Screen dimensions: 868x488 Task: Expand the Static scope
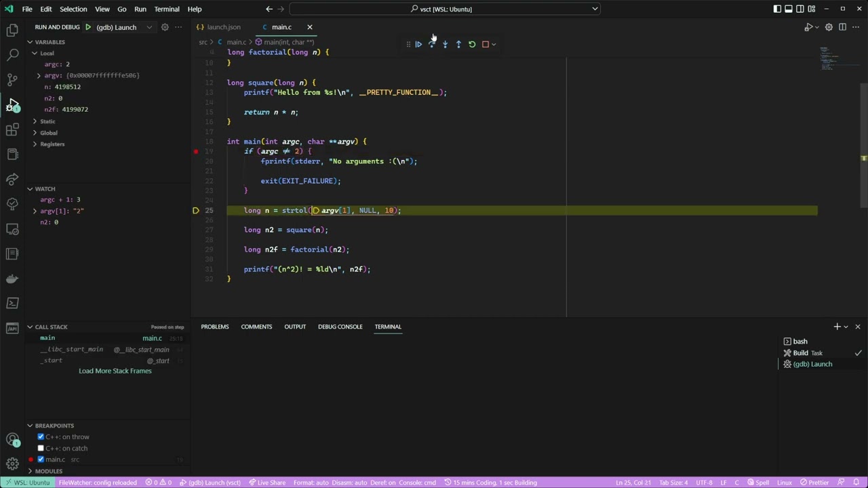(35, 121)
